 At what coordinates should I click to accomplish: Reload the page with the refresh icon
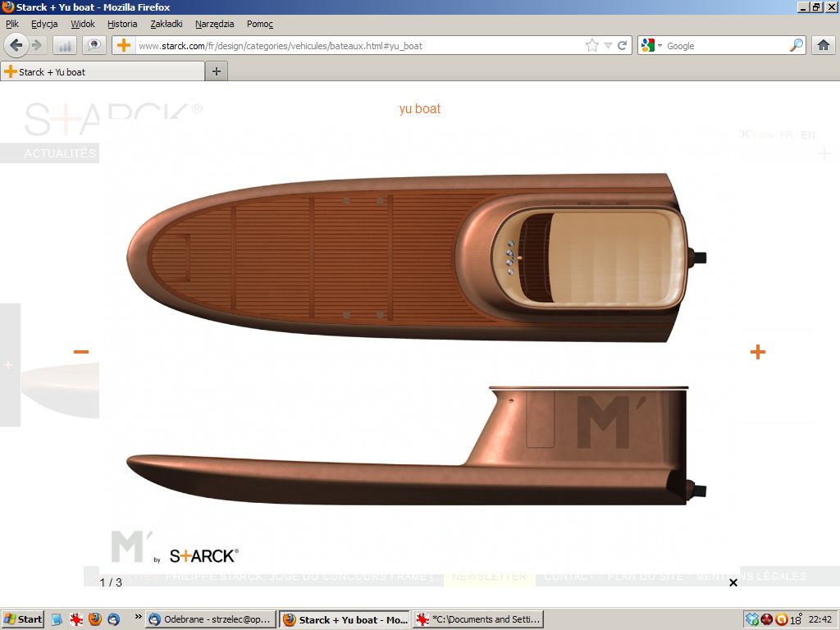622,46
